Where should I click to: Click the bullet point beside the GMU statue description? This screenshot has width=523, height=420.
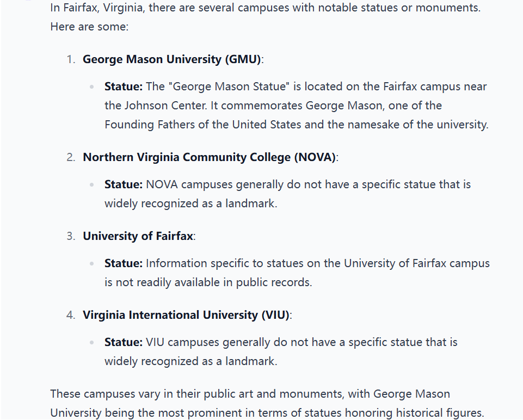tap(92, 87)
